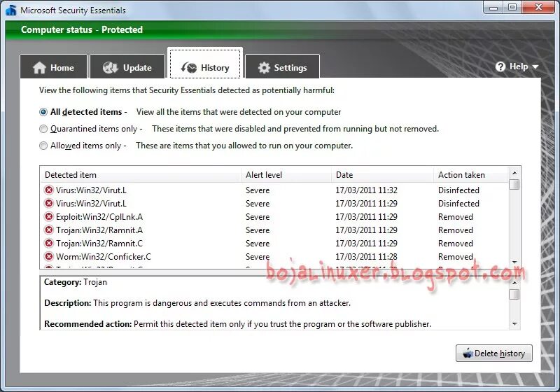Click Severe in the CplLnk.A row
The image size is (560, 392).
(258, 217)
